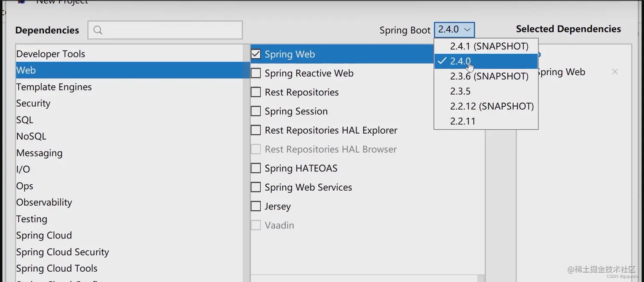Select Spring Boot version 2.2.11

[486, 121]
